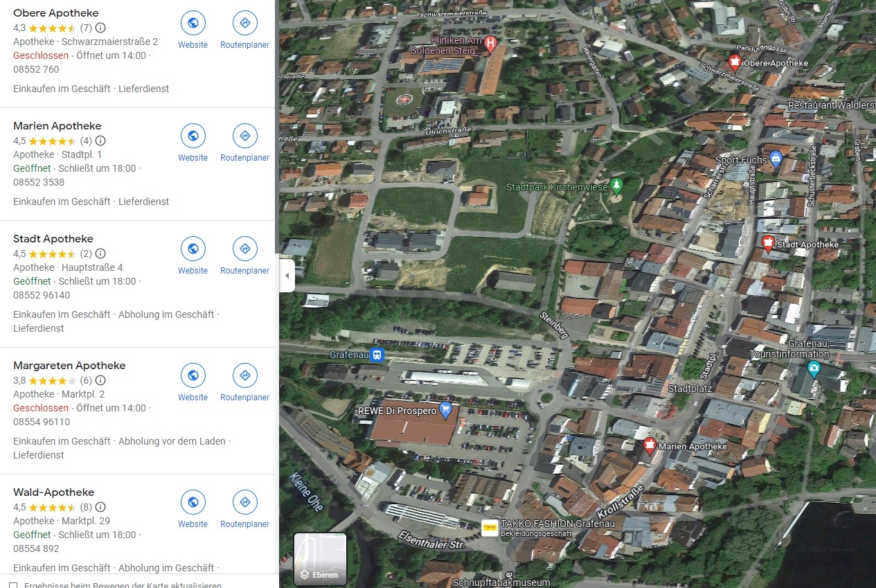Get directions to Margareten Apotheke
Screen dimensions: 876x588
pyautogui.click(x=244, y=375)
